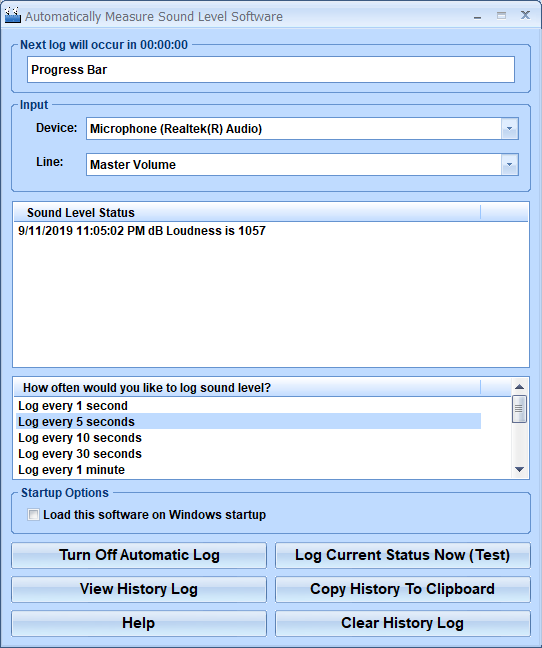This screenshot has width=542, height=648.
Task: Open View History Log
Action: tap(139, 589)
